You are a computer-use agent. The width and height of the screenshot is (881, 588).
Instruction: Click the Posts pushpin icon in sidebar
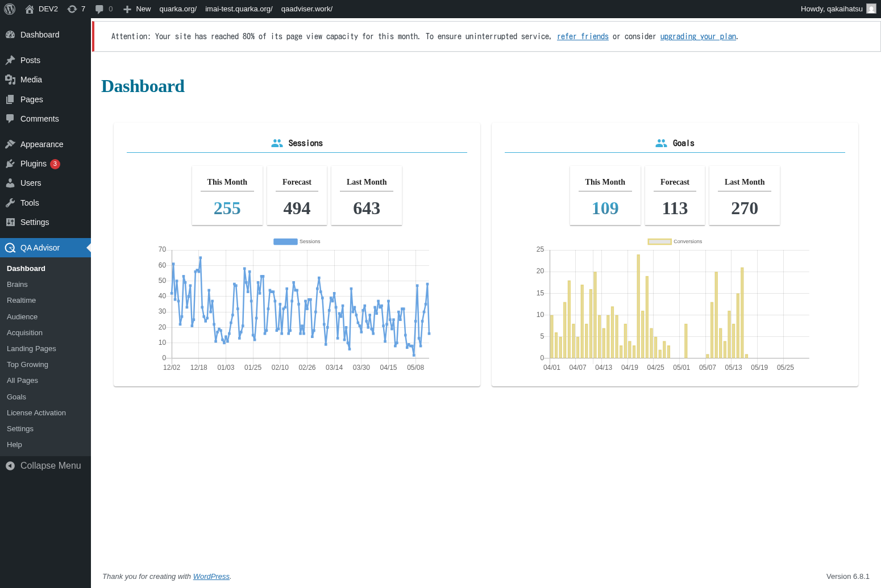click(10, 60)
